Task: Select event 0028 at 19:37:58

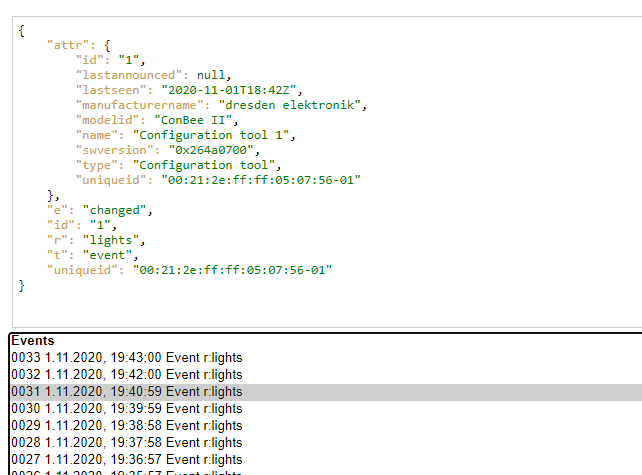Action: (326, 443)
